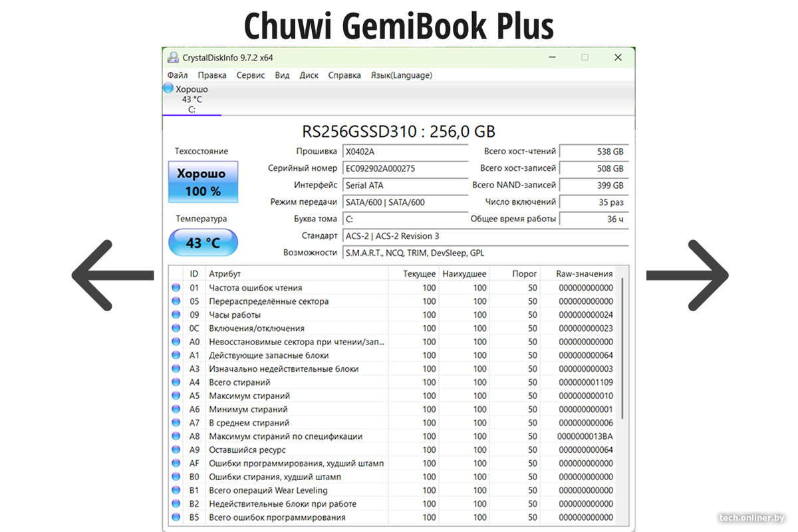Select drive C: tab with Хорошо status

click(192, 99)
